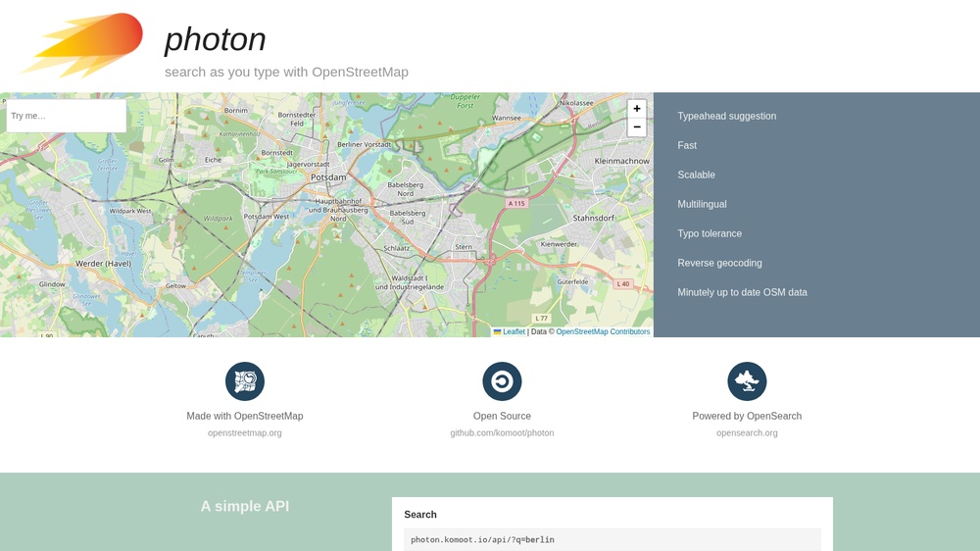This screenshot has height=551, width=980.
Task: Select 'Reverse geocoding' feature text
Action: click(x=719, y=263)
